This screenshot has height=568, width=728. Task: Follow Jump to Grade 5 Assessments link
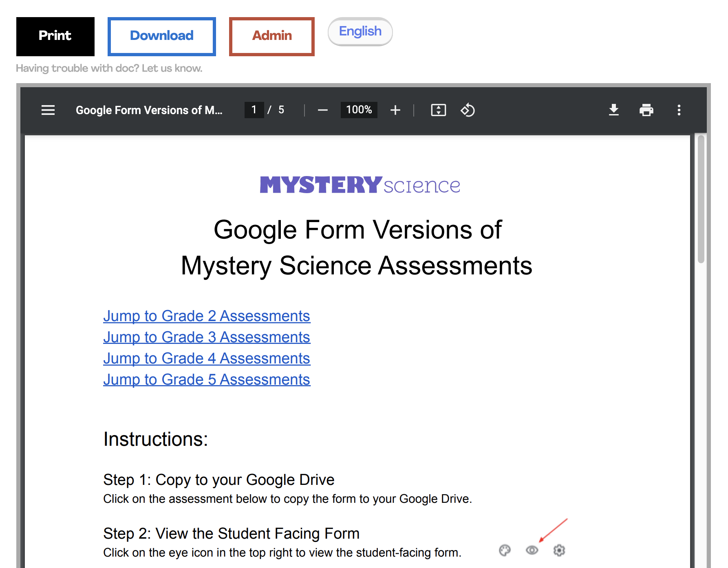coord(207,380)
